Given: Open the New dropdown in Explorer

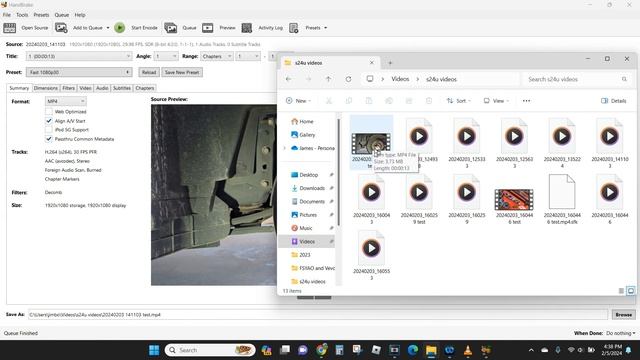Looking at the screenshot, I should [298, 101].
